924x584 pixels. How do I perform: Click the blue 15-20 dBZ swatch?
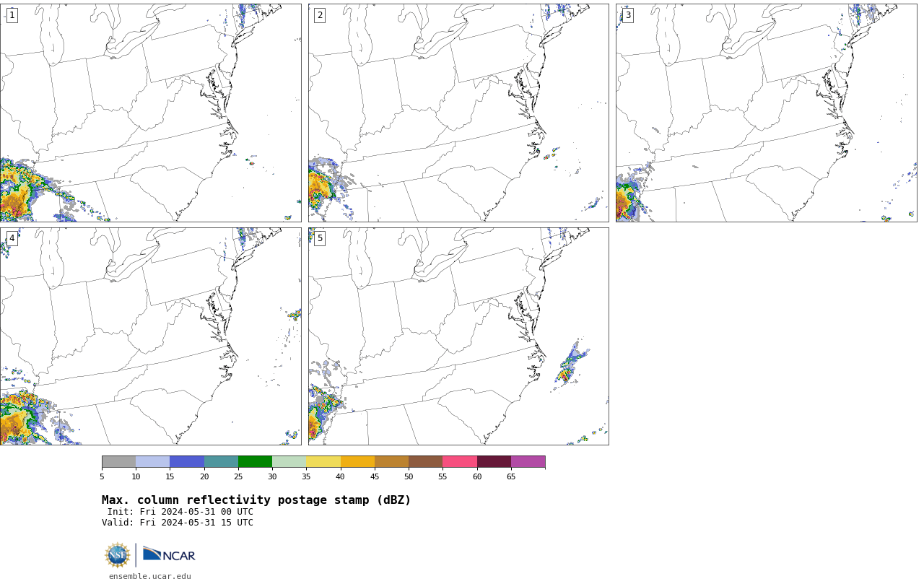tap(187, 462)
